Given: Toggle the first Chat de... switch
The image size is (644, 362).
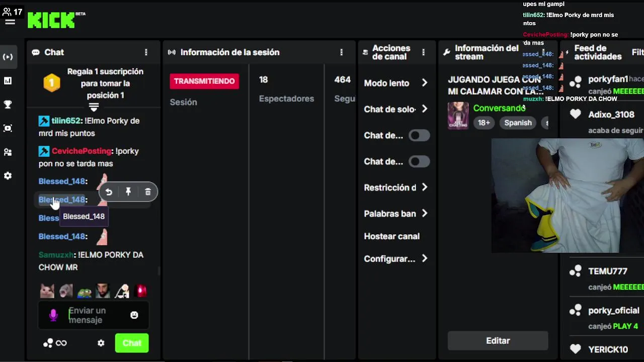Looking at the screenshot, I should point(419,135).
